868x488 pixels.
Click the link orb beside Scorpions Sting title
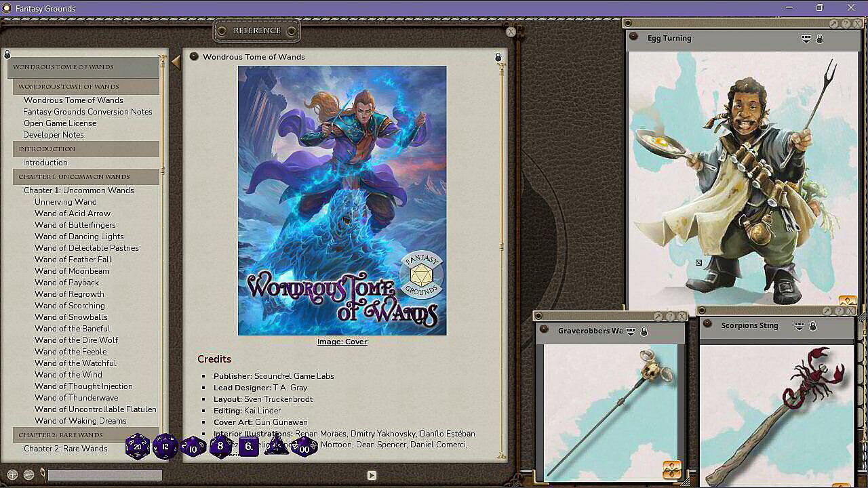point(707,324)
